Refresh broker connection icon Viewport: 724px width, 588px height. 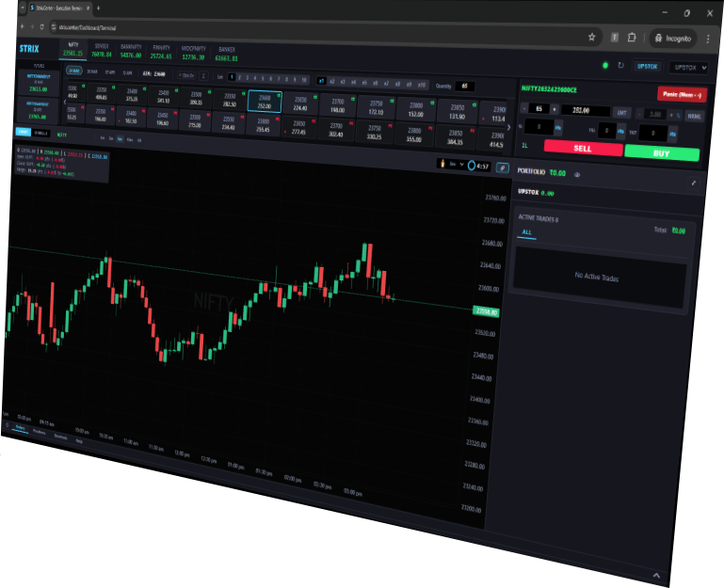620,65
